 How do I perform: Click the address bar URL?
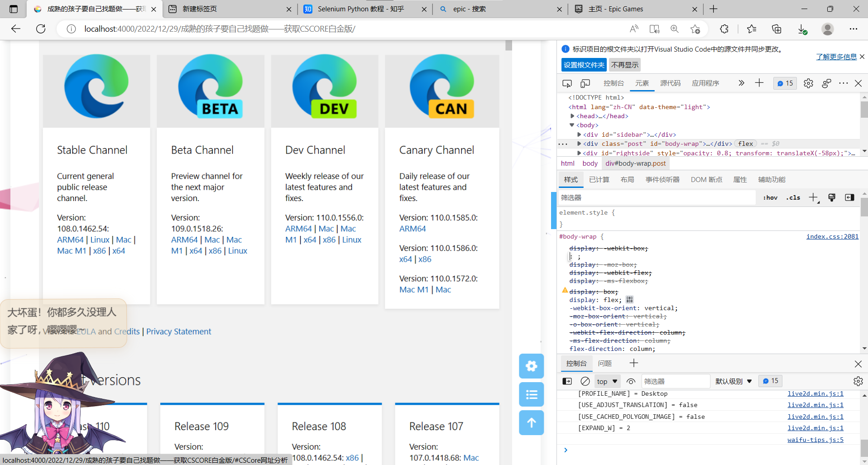220,29
